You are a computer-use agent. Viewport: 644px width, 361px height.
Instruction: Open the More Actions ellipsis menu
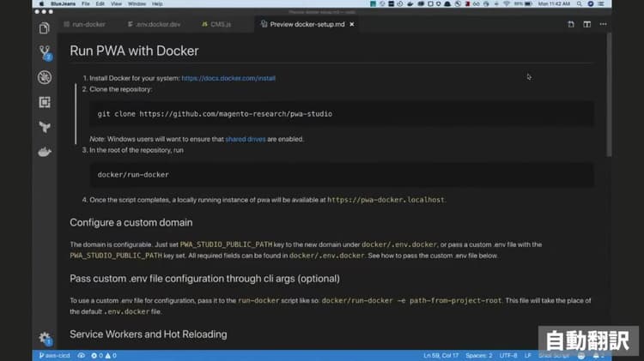(603, 24)
